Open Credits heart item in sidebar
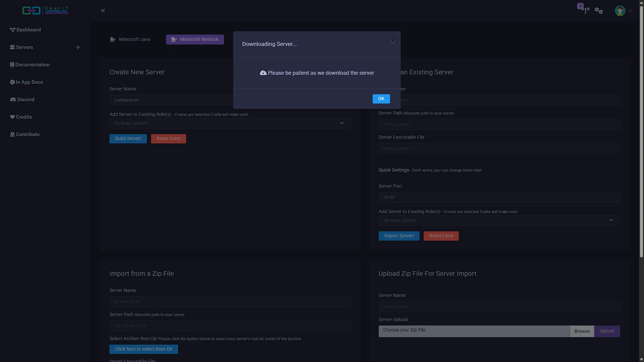 coord(21,117)
